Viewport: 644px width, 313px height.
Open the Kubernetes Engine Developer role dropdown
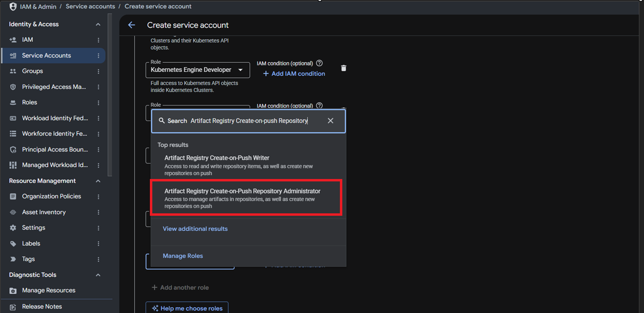tap(198, 70)
